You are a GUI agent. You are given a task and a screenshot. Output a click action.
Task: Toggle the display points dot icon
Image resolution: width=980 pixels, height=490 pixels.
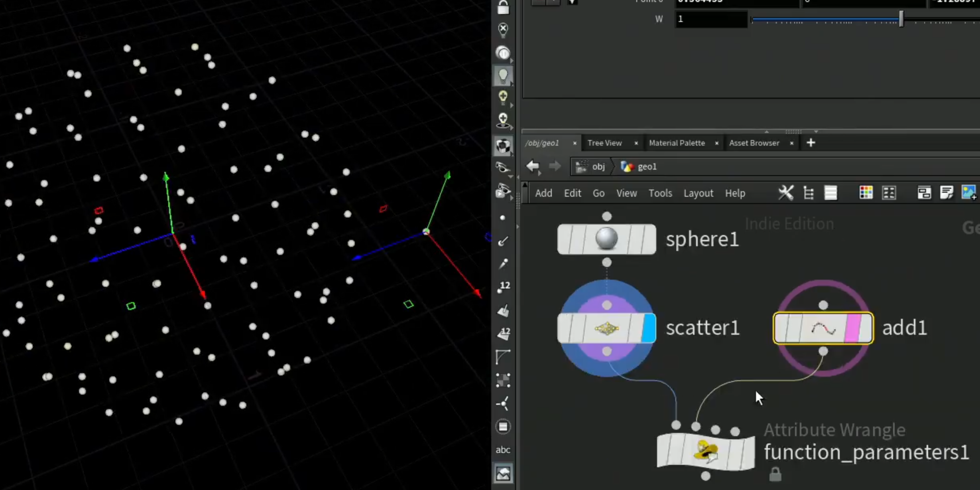click(x=503, y=218)
